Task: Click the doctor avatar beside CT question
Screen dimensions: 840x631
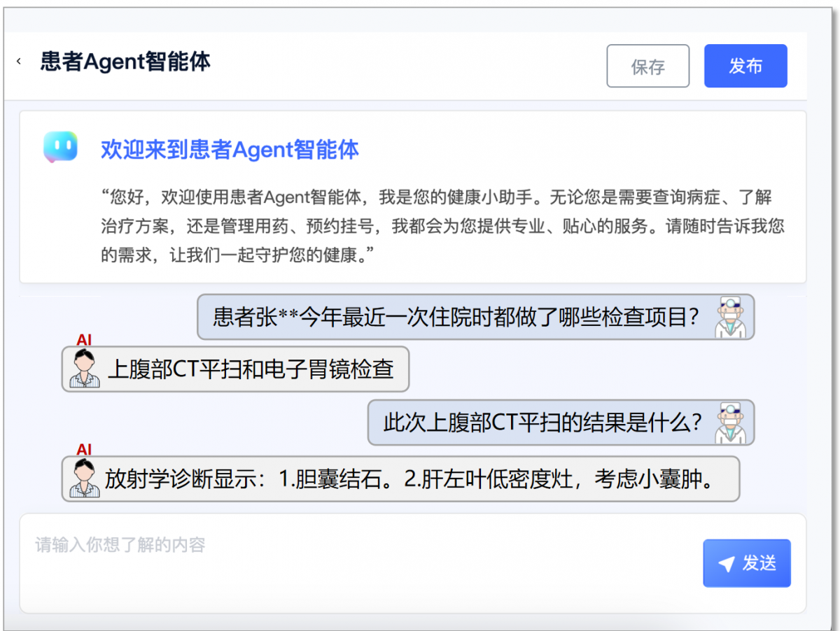Action: pos(731,423)
